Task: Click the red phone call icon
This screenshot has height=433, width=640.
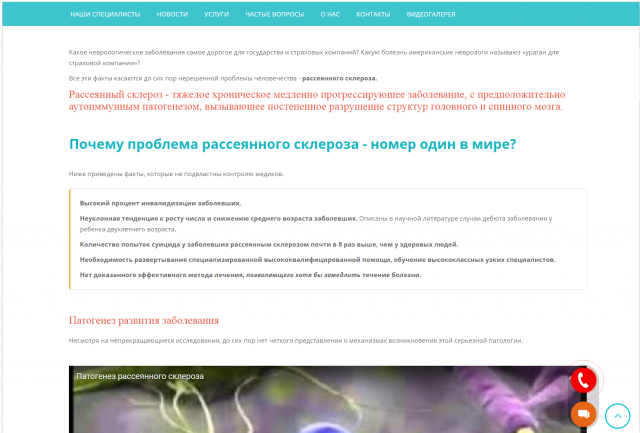Action: tap(583, 380)
